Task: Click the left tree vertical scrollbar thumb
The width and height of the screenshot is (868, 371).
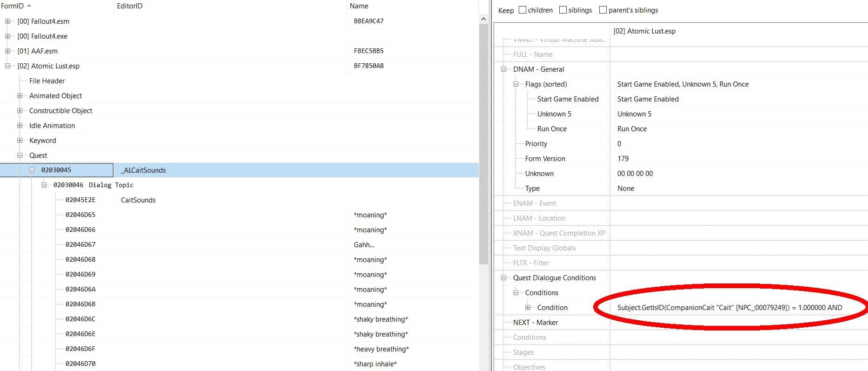Action: [483, 144]
